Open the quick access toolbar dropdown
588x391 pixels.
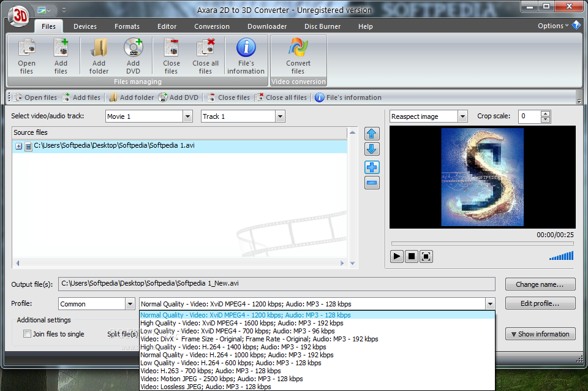coord(64,10)
